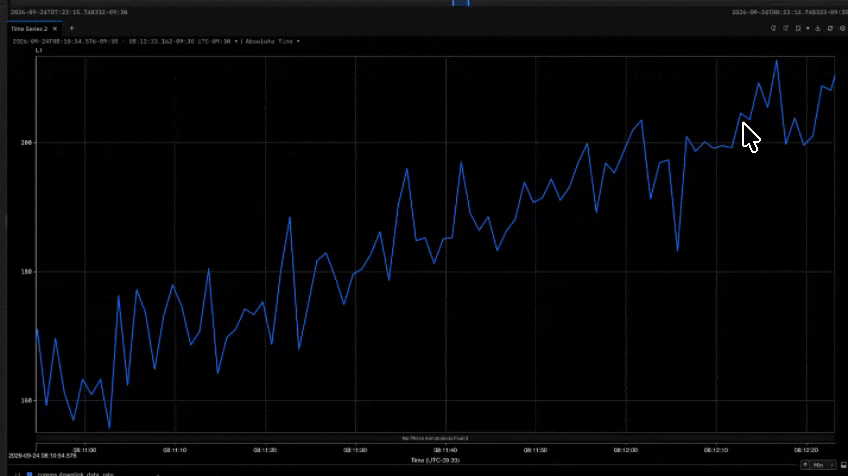Click the Time (UTC-09:30) axis label
The image size is (848, 476).
coord(435,460)
